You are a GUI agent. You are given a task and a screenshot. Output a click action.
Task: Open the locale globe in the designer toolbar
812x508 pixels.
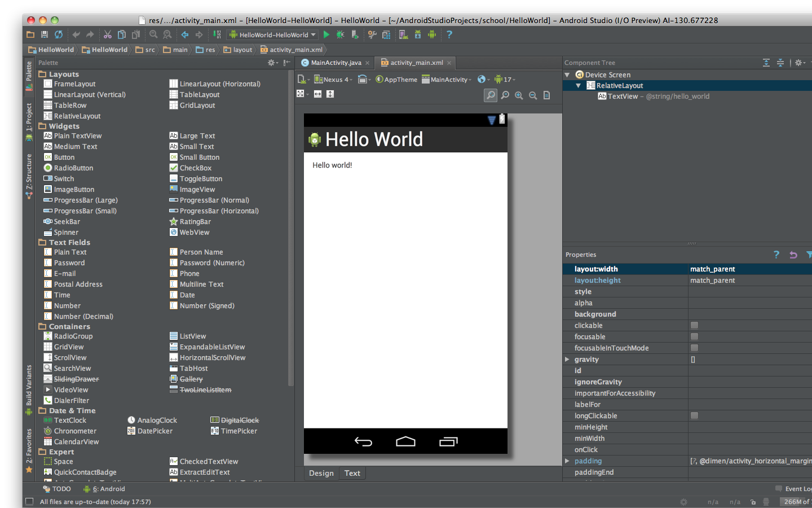click(x=482, y=80)
